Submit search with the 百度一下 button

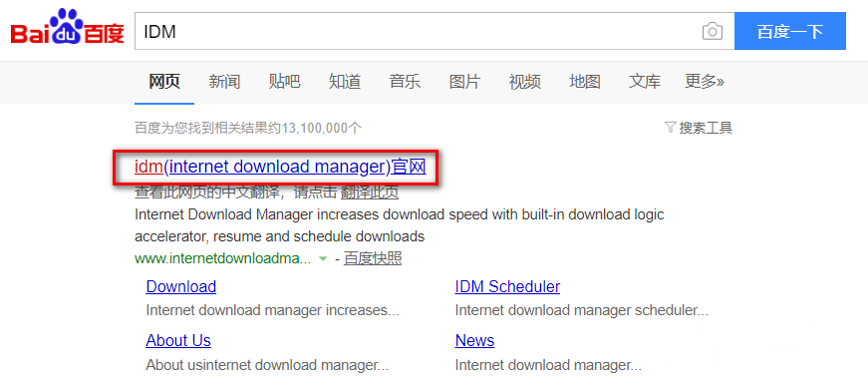pyautogui.click(x=790, y=31)
